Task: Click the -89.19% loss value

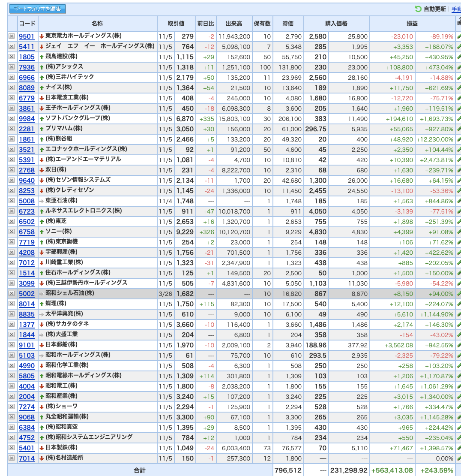Action: click(x=442, y=37)
